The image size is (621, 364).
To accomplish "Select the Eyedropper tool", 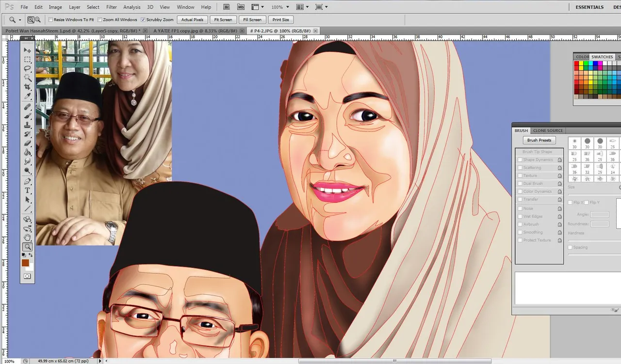I will click(27, 96).
